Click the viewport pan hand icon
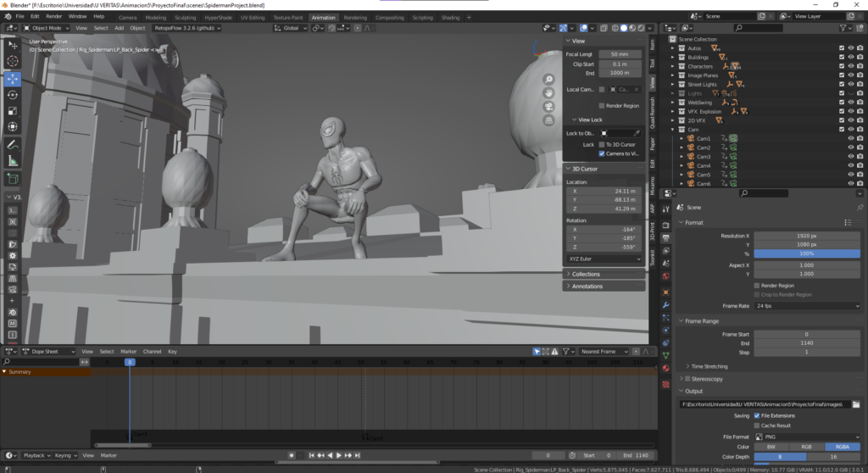The width and height of the screenshot is (868, 473). coord(548,92)
